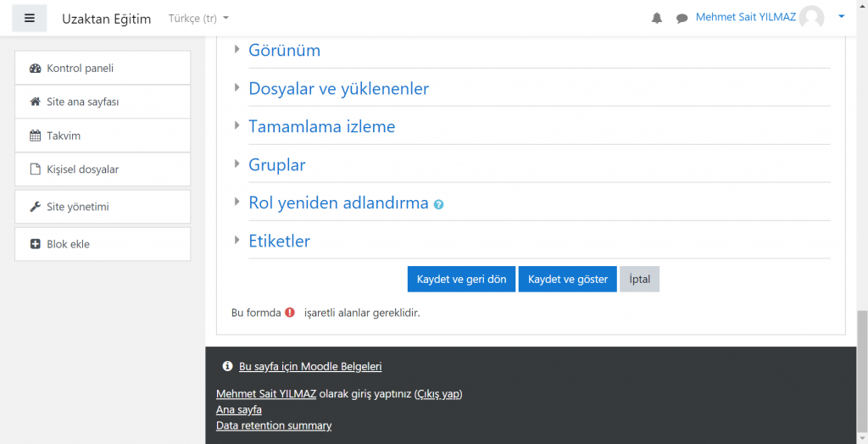The width and height of the screenshot is (868, 444).
Task: Open the Görünüm section heading
Action: click(x=285, y=50)
